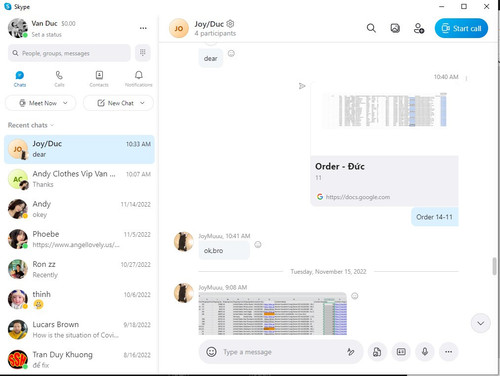This screenshot has height=376, width=500.
Task: Search within the Joy/Duc conversation
Action: [x=371, y=28]
